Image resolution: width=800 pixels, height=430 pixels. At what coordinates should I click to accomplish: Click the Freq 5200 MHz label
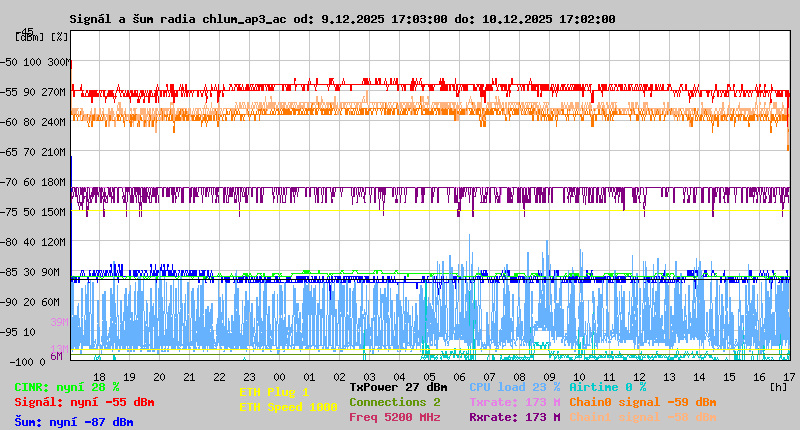pos(395,417)
